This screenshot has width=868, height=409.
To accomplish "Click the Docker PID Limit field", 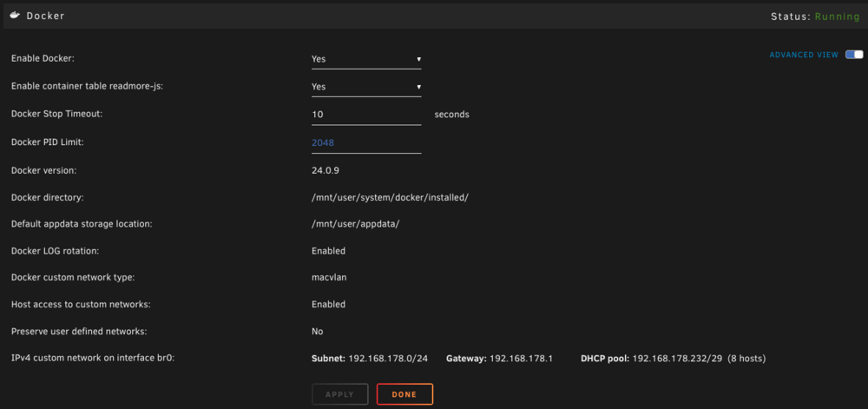I will [366, 142].
